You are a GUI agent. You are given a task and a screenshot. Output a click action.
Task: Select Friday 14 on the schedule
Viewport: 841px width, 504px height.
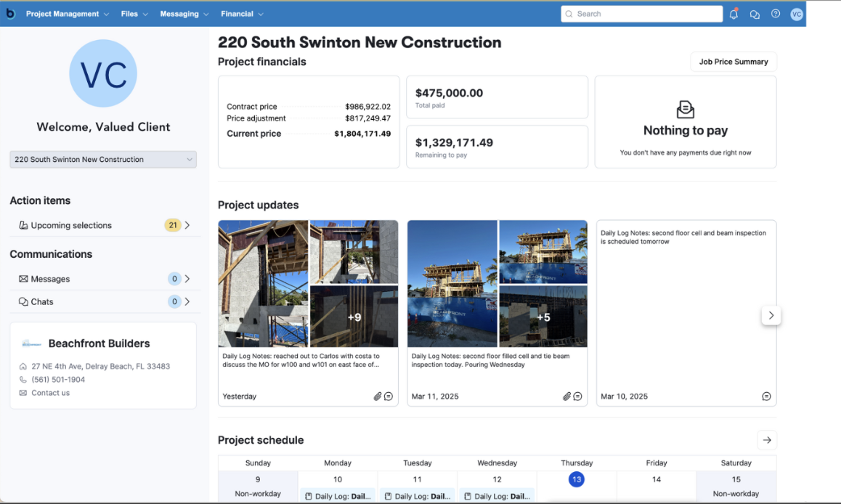pos(657,479)
